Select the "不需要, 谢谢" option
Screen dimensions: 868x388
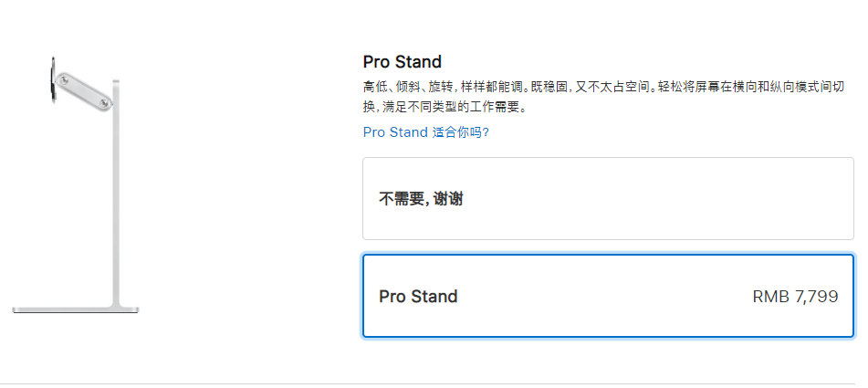tap(608, 198)
